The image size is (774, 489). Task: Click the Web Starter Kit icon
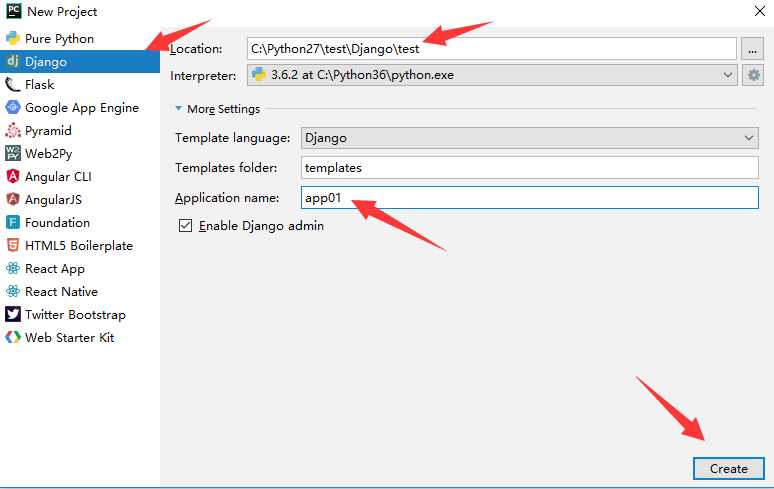coord(13,337)
